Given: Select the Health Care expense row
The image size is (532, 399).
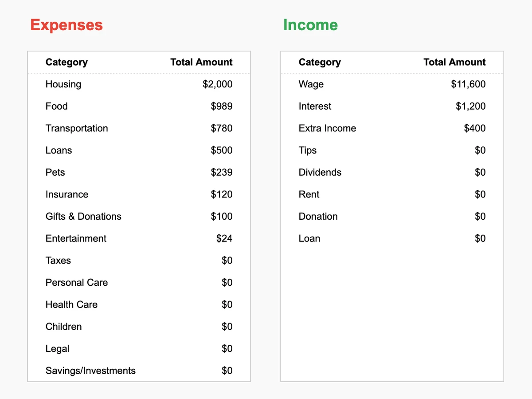Looking at the screenshot, I should (71, 305).
